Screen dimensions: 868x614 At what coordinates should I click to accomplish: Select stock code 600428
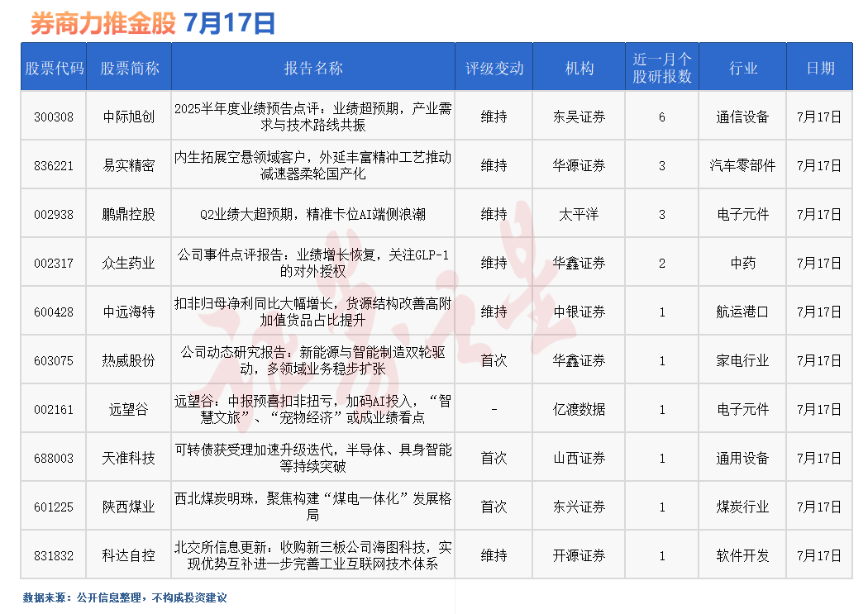point(54,312)
